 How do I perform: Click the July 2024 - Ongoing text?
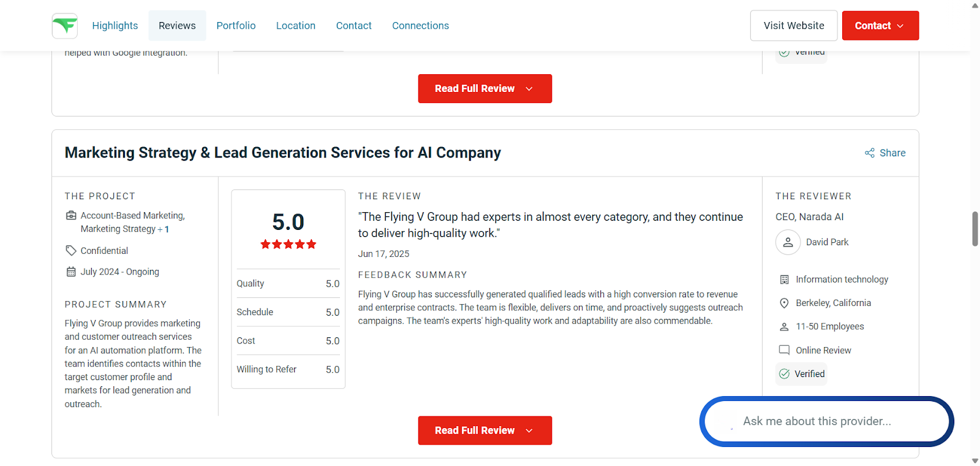[x=120, y=272]
